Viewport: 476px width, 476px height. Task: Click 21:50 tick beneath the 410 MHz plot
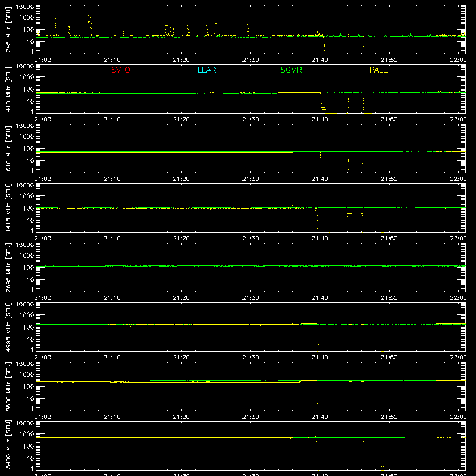[389, 120]
